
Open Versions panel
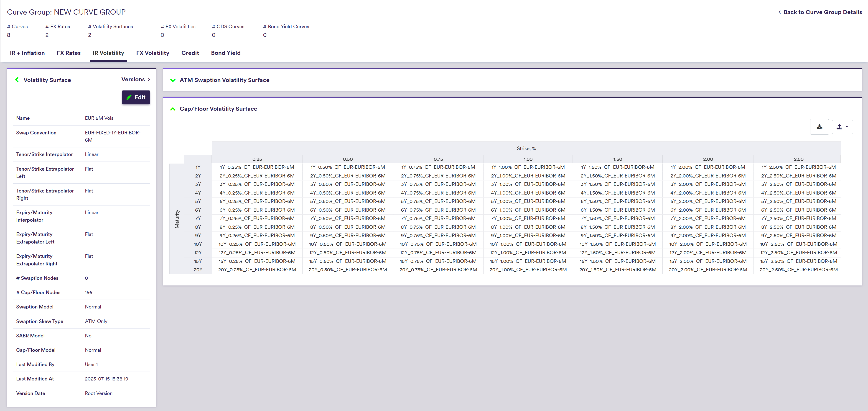point(135,80)
